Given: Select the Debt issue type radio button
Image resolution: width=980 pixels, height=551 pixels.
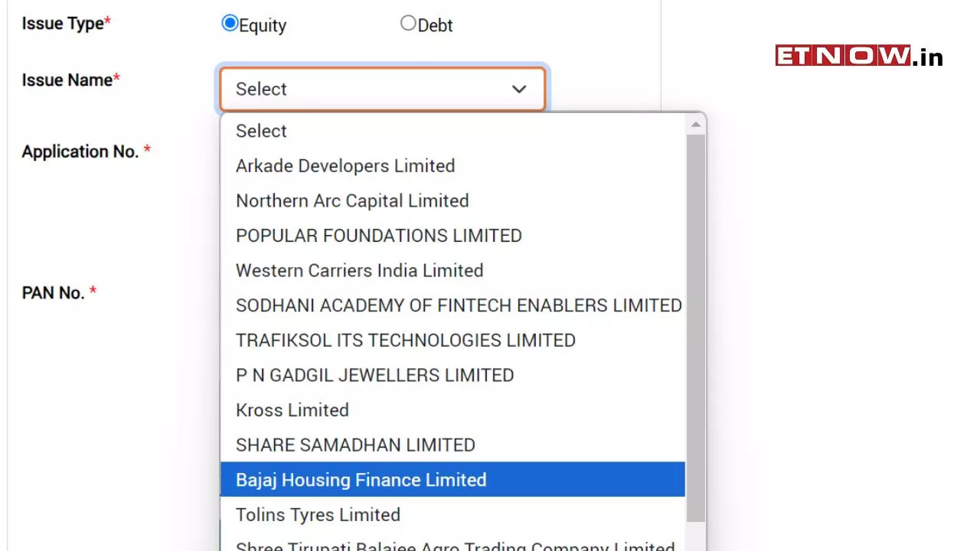Looking at the screenshot, I should click(x=408, y=23).
